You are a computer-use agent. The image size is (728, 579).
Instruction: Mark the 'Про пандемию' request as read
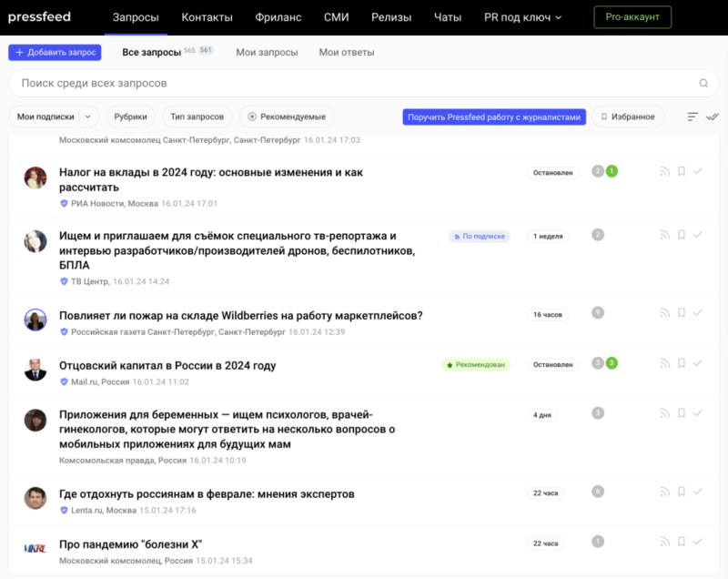coord(697,542)
